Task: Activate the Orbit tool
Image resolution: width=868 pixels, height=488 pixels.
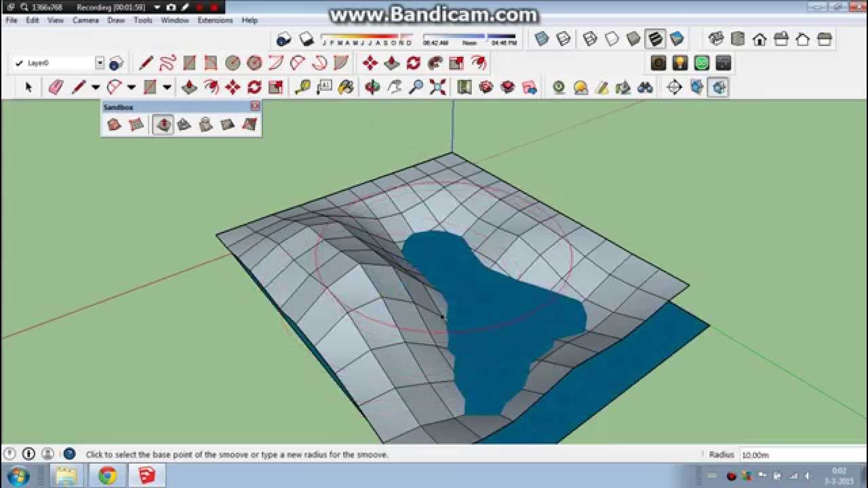Action: tap(372, 87)
